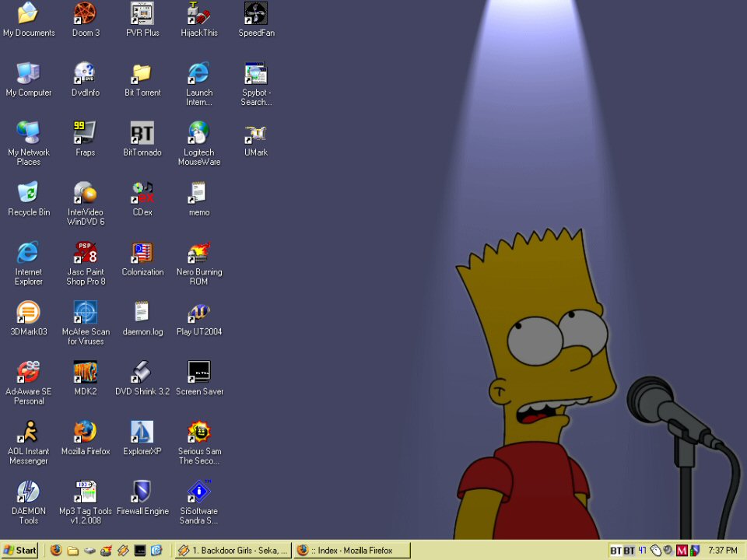The width and height of the screenshot is (747, 560).
Task: Click the 7:37 PM system clock
Action: [723, 551]
